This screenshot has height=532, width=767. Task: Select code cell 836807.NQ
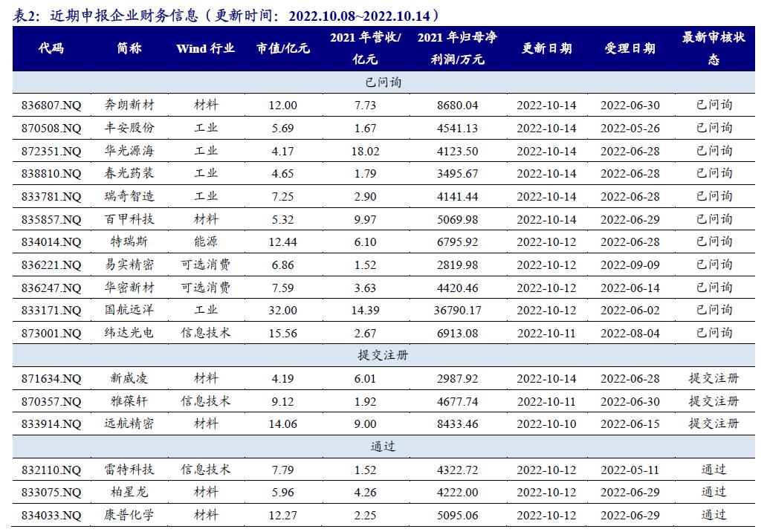pyautogui.click(x=51, y=105)
